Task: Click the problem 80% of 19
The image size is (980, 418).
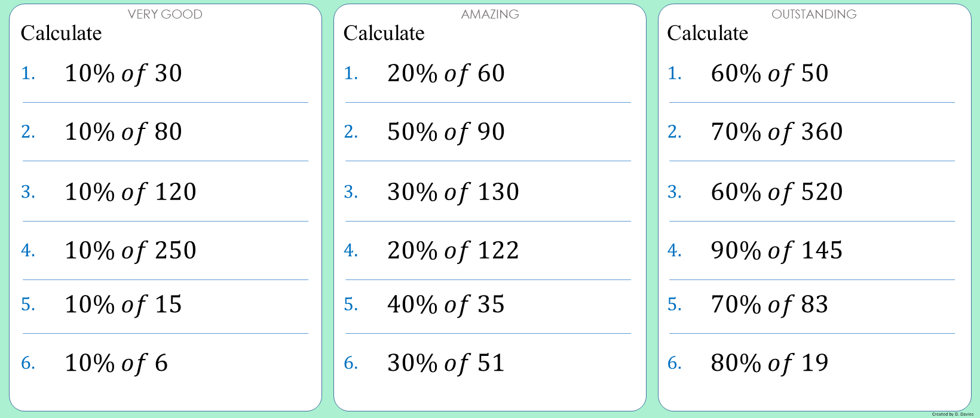Action: click(x=769, y=363)
